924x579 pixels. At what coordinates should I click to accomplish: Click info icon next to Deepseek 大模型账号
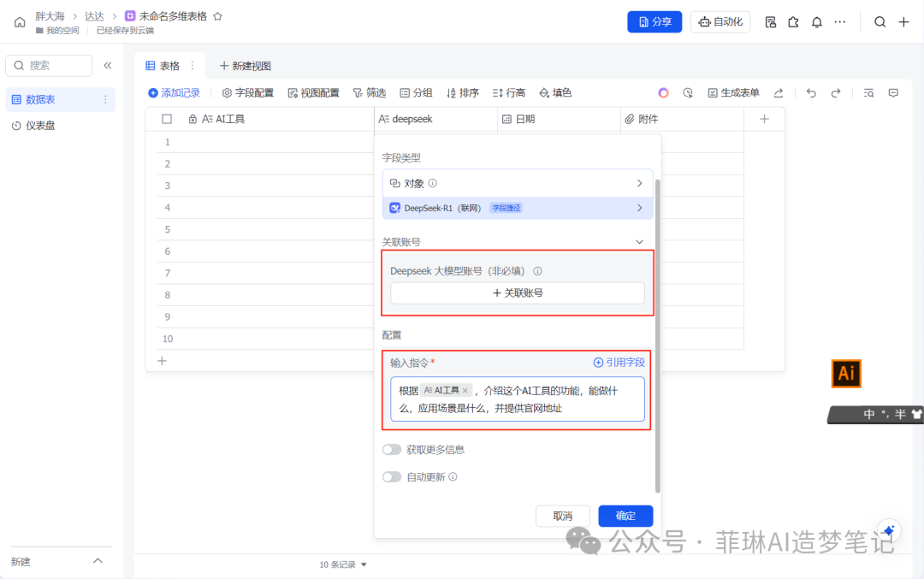coord(537,271)
